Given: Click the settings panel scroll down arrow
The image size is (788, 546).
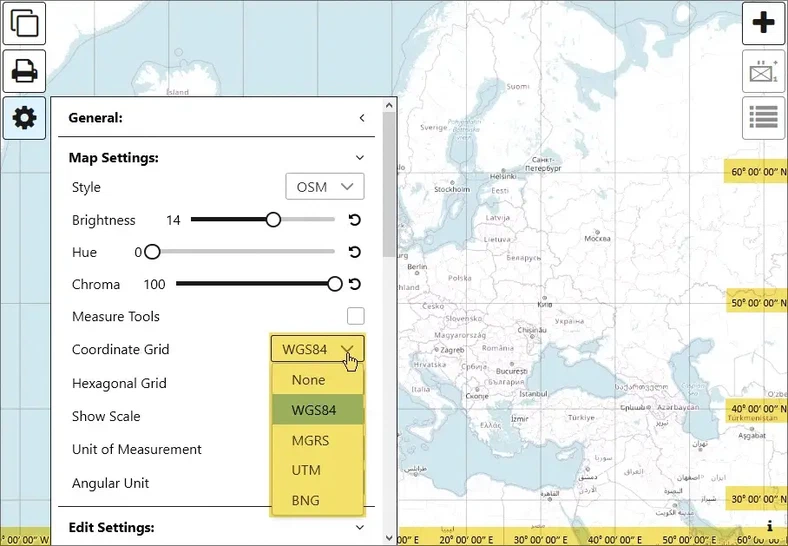Looking at the screenshot, I should click(389, 538).
